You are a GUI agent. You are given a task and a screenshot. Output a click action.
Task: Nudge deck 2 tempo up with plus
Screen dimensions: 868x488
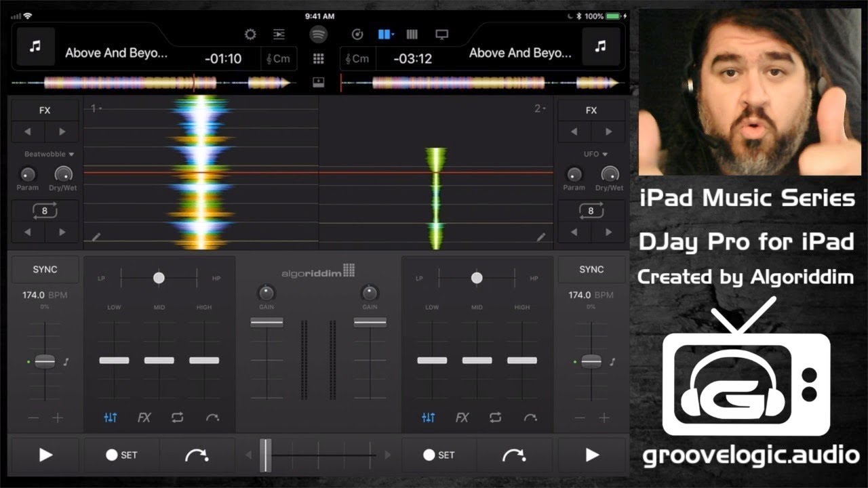[x=604, y=418]
